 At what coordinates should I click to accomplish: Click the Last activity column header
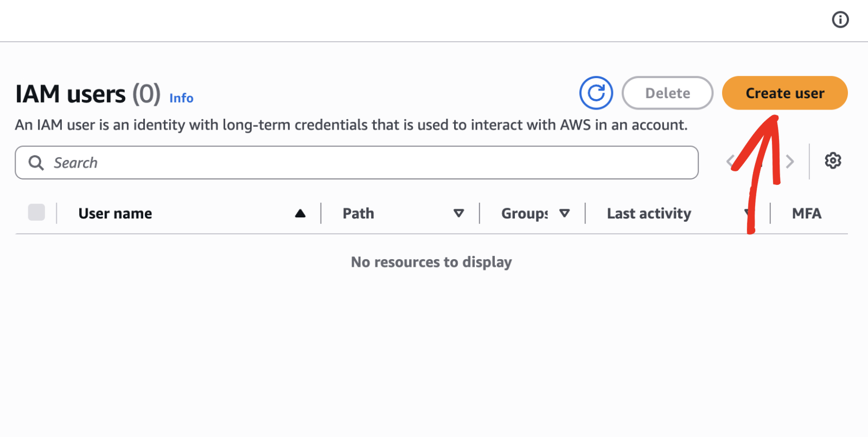pos(649,214)
